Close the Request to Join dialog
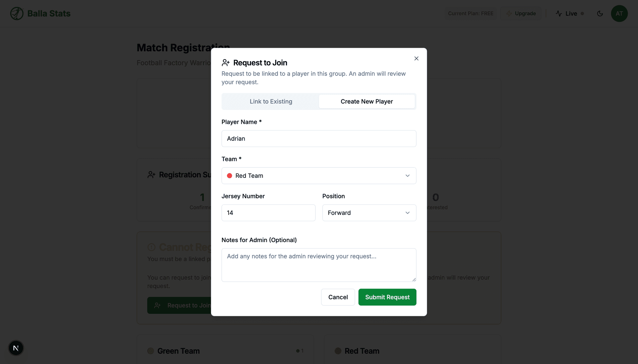 click(416, 58)
